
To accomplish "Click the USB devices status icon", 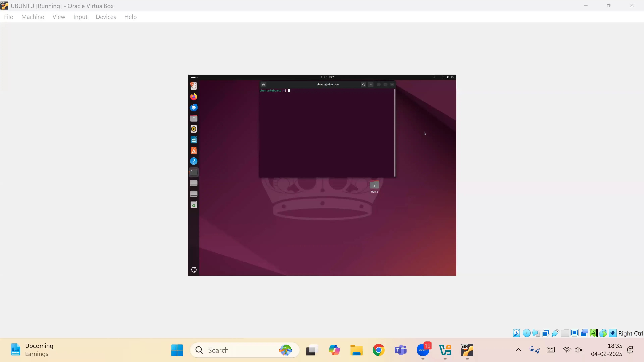I will tap(555, 333).
